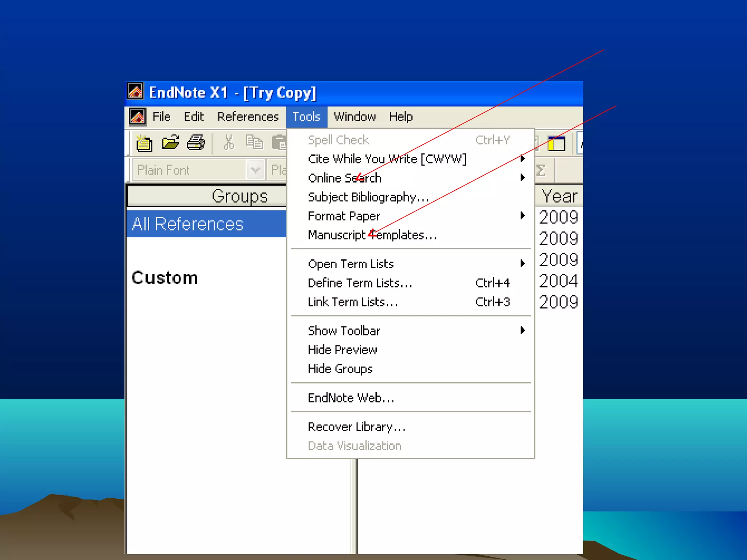This screenshot has height=560, width=747.
Task: Click the Cut scissors icon
Action: [229, 143]
